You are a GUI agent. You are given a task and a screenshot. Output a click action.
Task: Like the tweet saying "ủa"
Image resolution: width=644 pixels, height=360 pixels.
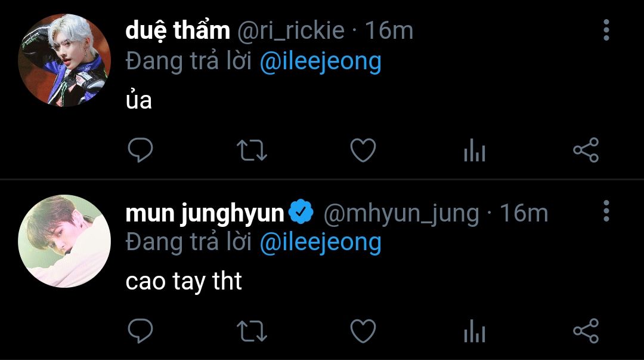click(x=363, y=150)
